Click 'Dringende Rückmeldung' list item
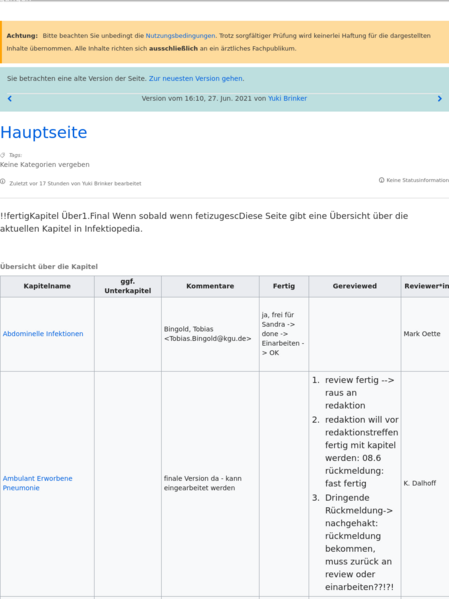This screenshot has height=599, width=449. click(359, 542)
